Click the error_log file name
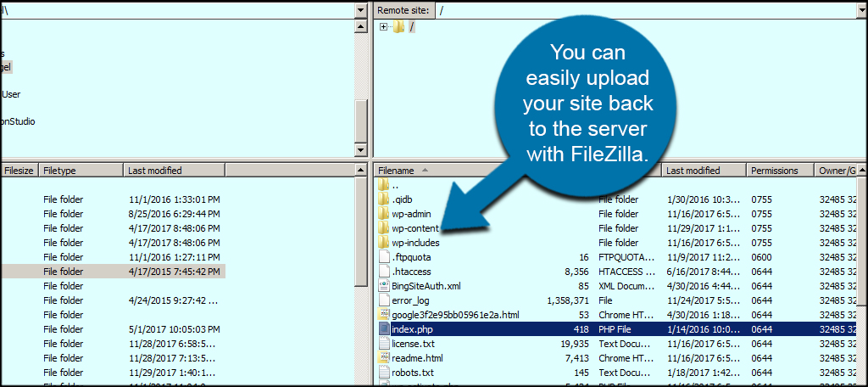Viewport: 868px width, 387px height. click(410, 300)
